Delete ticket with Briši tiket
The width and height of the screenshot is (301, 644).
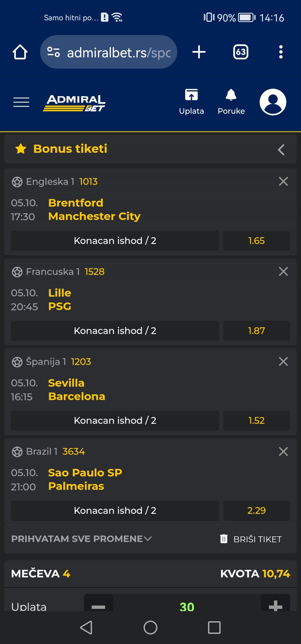point(251,539)
